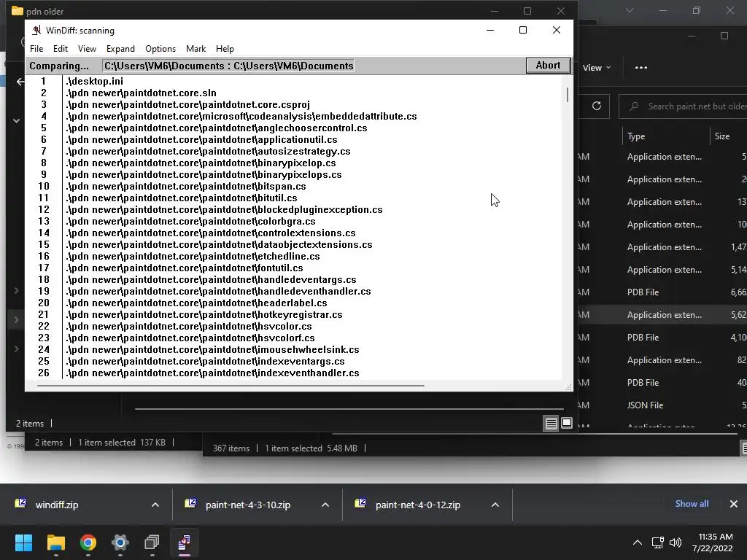Select the .\desktop.ini row
Image resolution: width=747 pixels, height=560 pixels.
point(94,81)
